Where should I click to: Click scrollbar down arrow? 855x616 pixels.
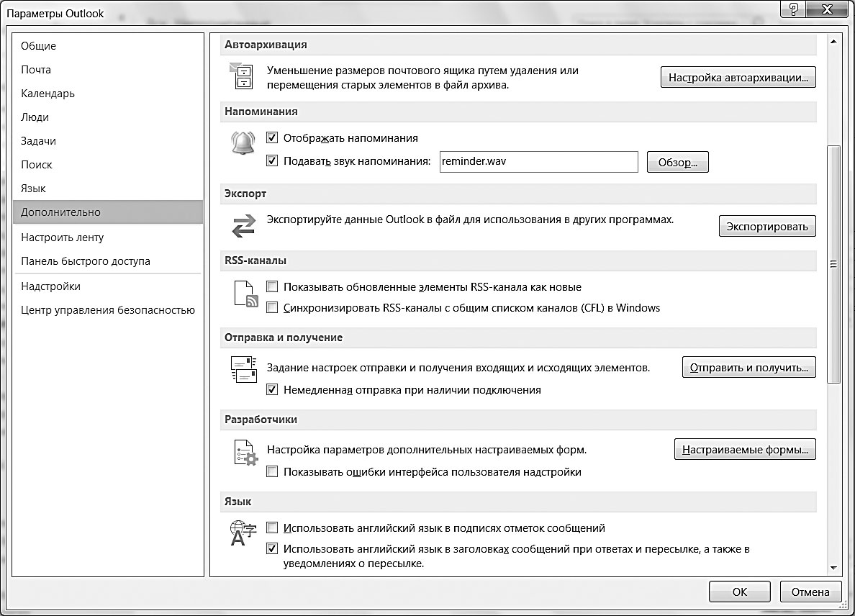833,568
